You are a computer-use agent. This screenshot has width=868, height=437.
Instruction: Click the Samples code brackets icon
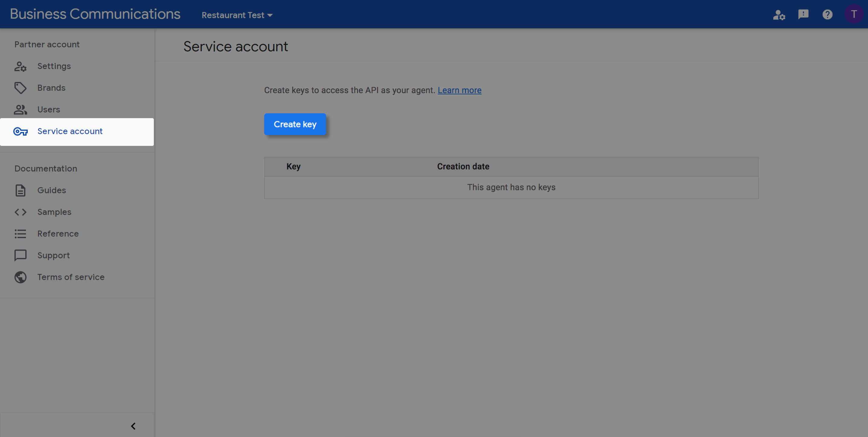point(20,212)
